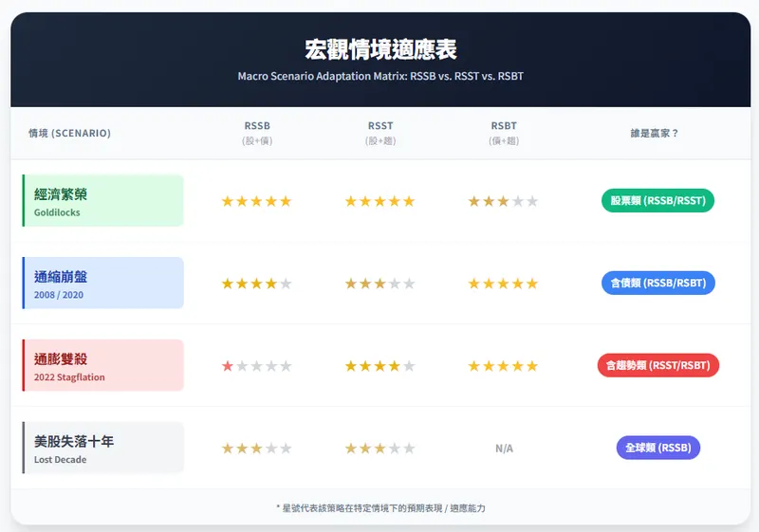Click RSST star rating in 通膨雙殺 row
Screen dimensions: 759x532
(x=380, y=366)
